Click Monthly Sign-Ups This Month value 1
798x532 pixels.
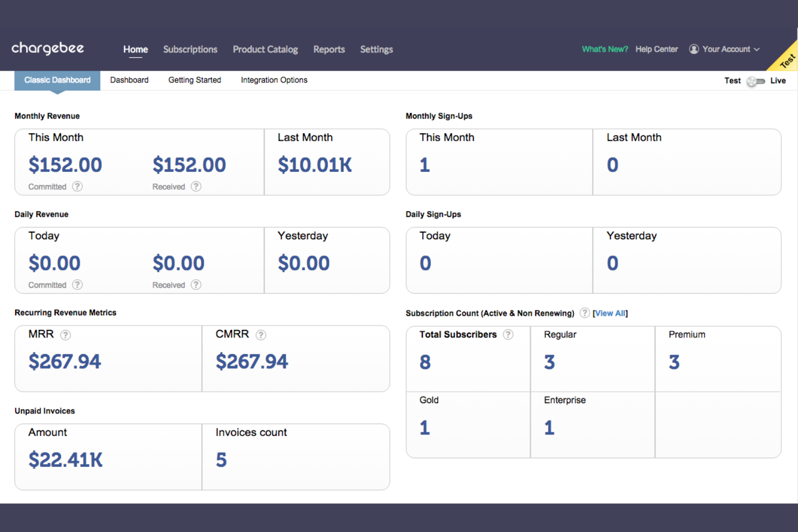click(x=425, y=165)
